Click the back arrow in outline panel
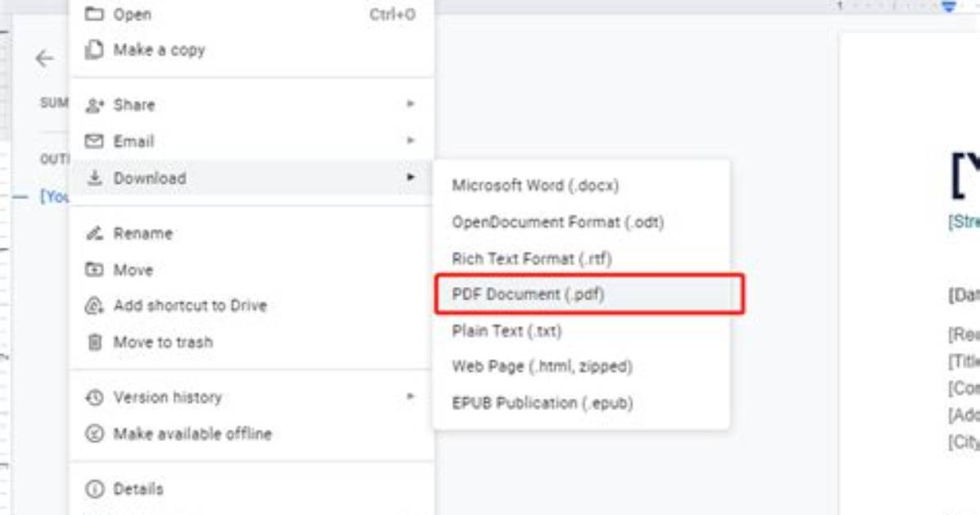 (x=44, y=59)
